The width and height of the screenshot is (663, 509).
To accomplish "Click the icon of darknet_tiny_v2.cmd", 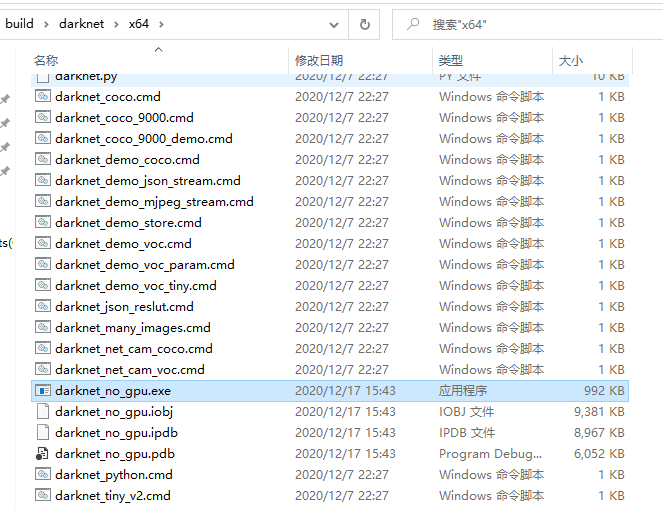I will 43,495.
